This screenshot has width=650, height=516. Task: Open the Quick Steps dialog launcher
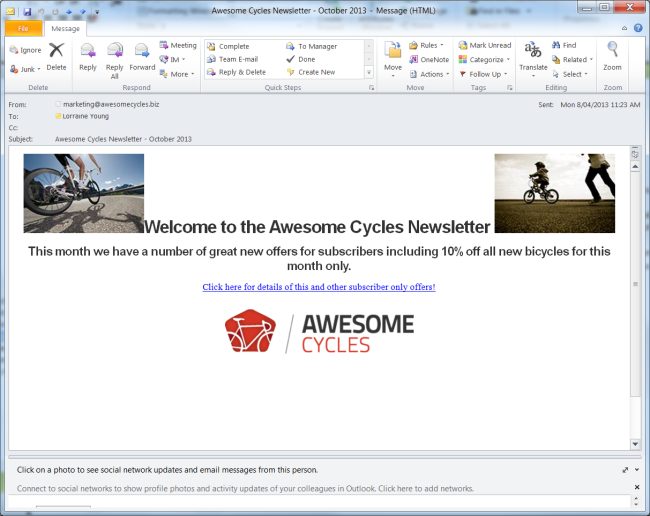371,88
